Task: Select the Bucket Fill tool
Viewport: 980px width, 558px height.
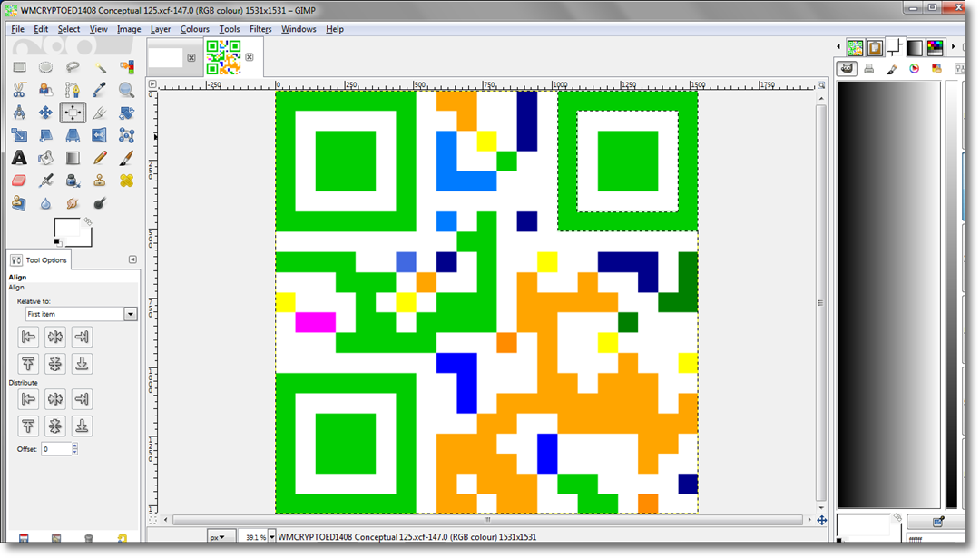Action: tap(45, 158)
